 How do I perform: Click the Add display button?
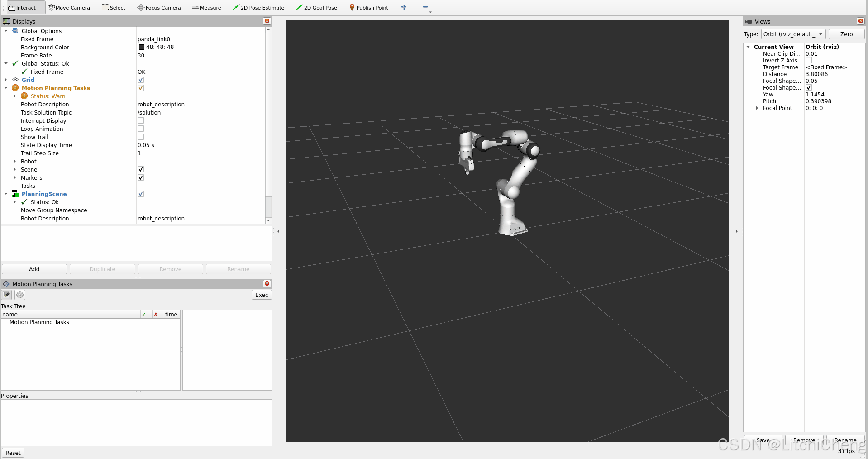coord(34,269)
